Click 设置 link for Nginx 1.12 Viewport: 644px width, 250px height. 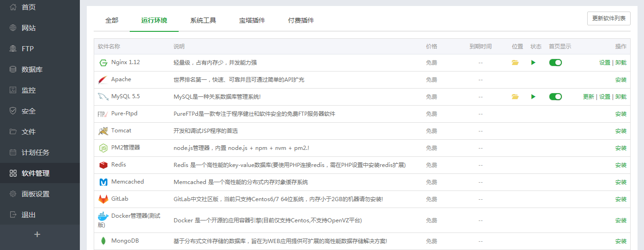click(605, 63)
